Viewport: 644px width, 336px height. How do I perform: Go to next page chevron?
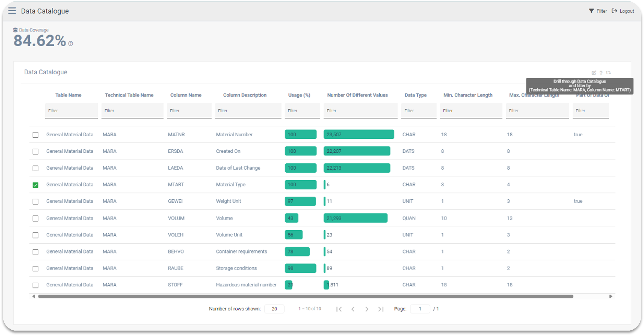(367, 309)
